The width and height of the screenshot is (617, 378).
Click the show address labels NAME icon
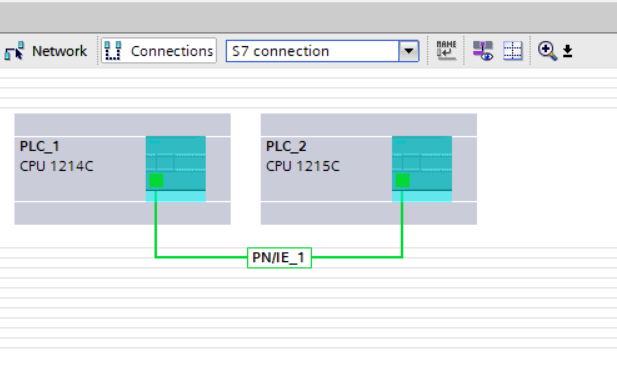446,51
